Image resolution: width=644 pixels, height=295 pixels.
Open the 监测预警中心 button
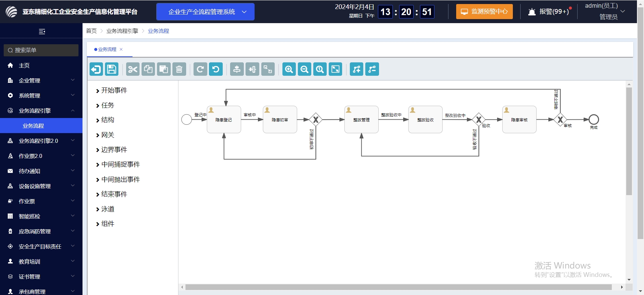coord(484,12)
